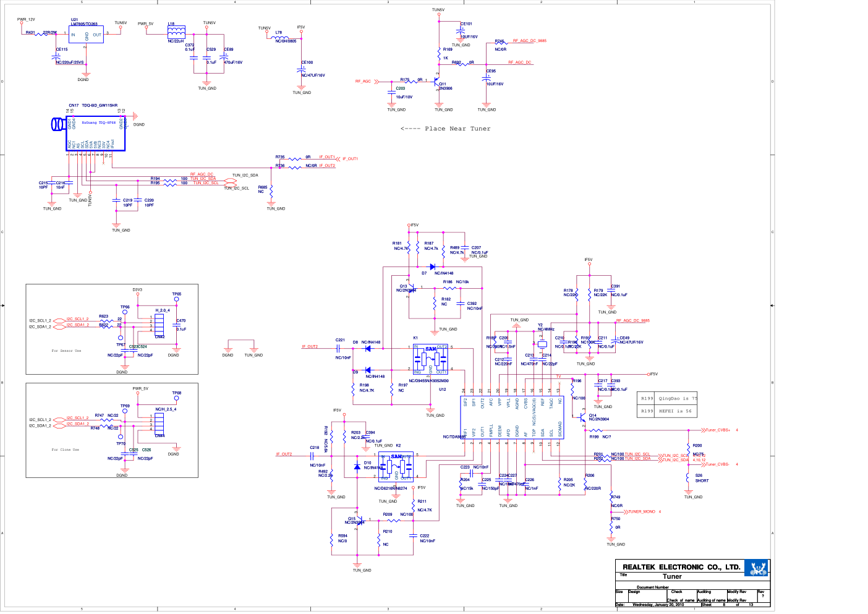
Task: Click the 'For Sensor Use' note
Action: pos(66,351)
